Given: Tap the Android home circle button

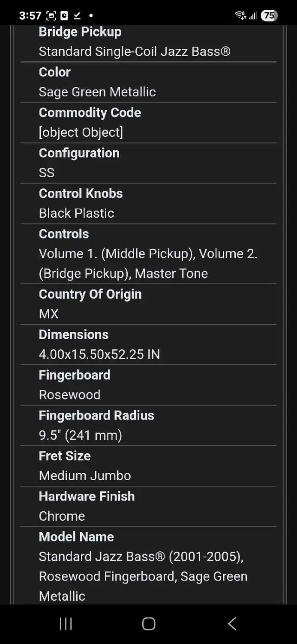Looking at the screenshot, I should [148, 624].
